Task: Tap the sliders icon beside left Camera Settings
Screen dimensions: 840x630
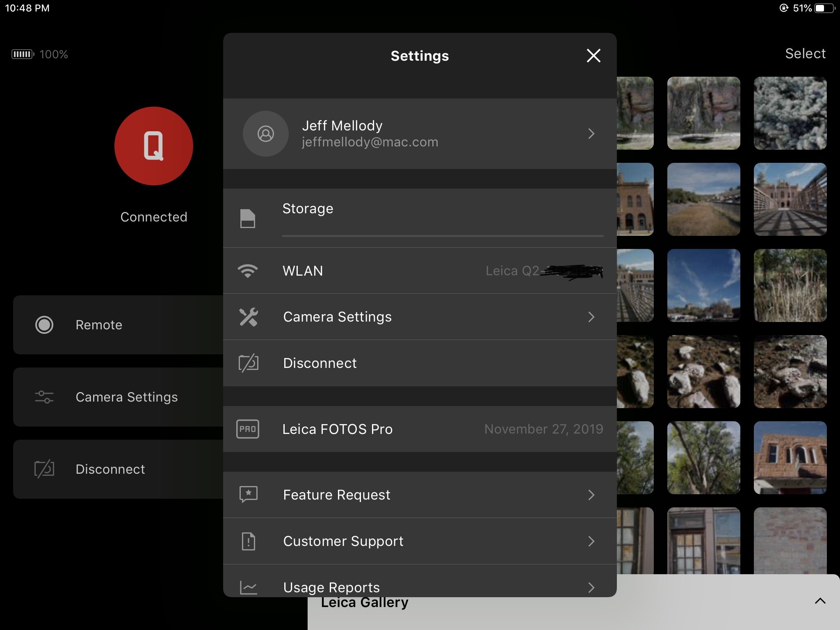Action: pyautogui.click(x=44, y=397)
